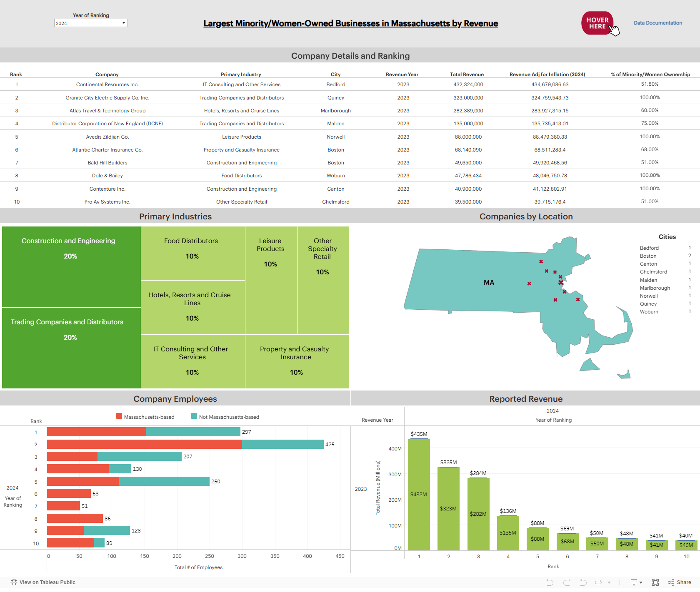The width and height of the screenshot is (700, 592).
Task: Click the rank 5 employee bar labeled 250
Action: pyautogui.click(x=128, y=481)
